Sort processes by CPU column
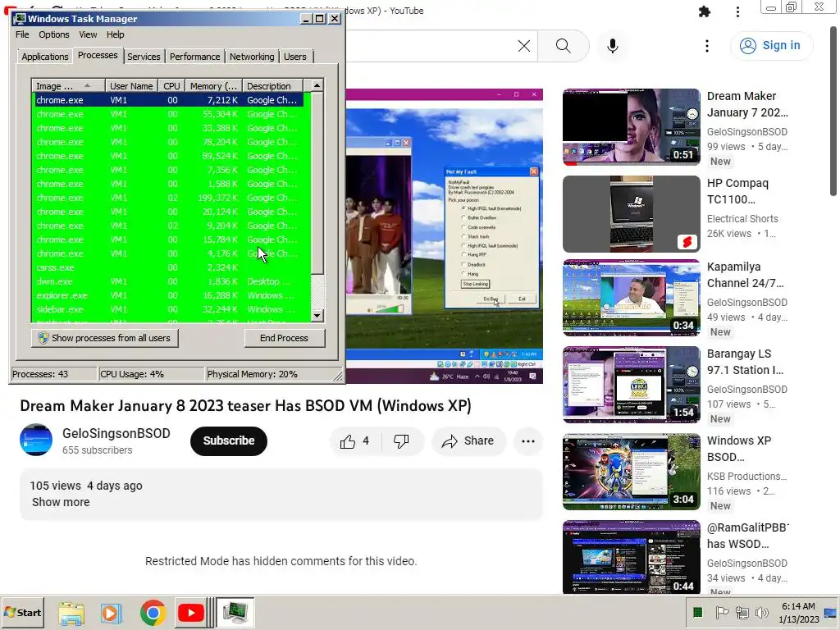 [x=171, y=86]
